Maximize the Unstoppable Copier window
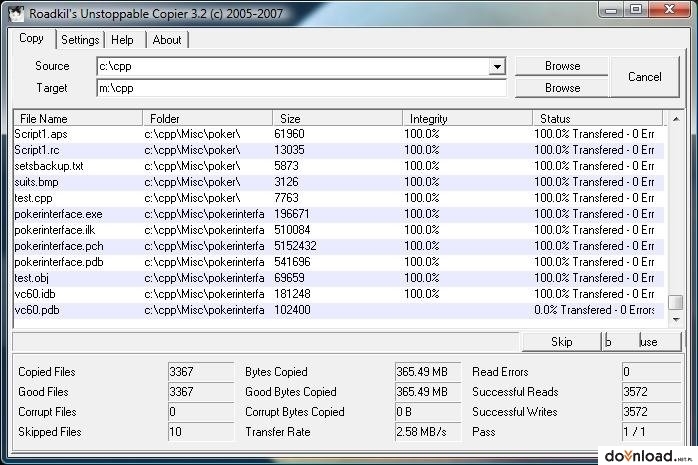The width and height of the screenshot is (698, 465). 636,10
